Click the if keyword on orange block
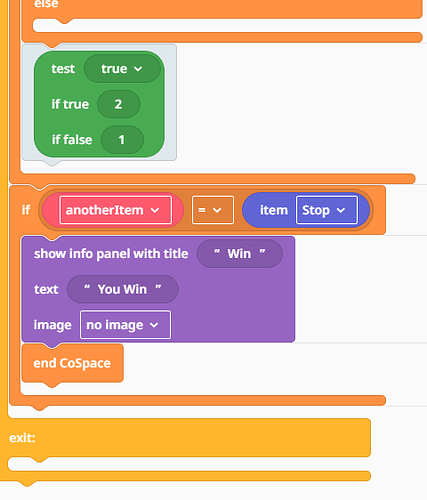 click(26, 210)
